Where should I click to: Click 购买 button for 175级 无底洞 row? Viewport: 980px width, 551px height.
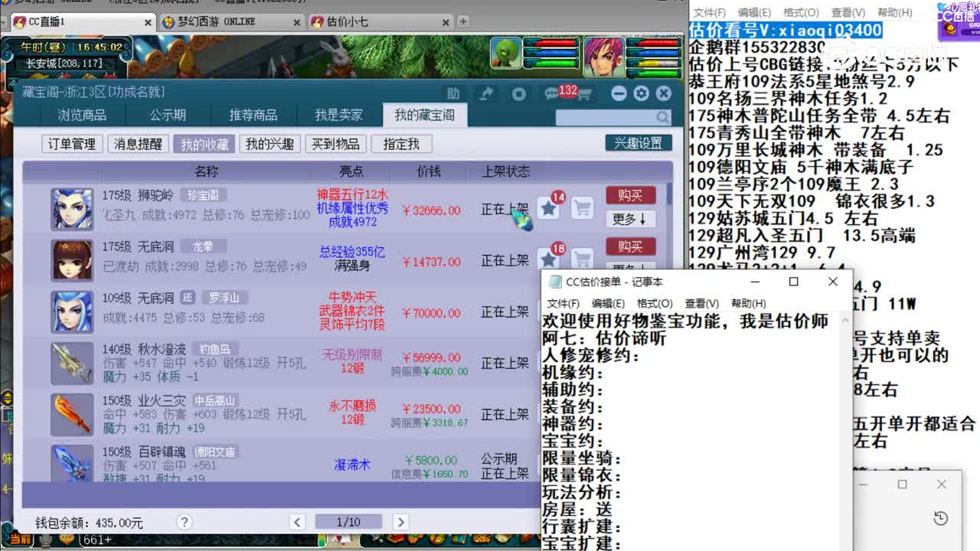pos(631,246)
